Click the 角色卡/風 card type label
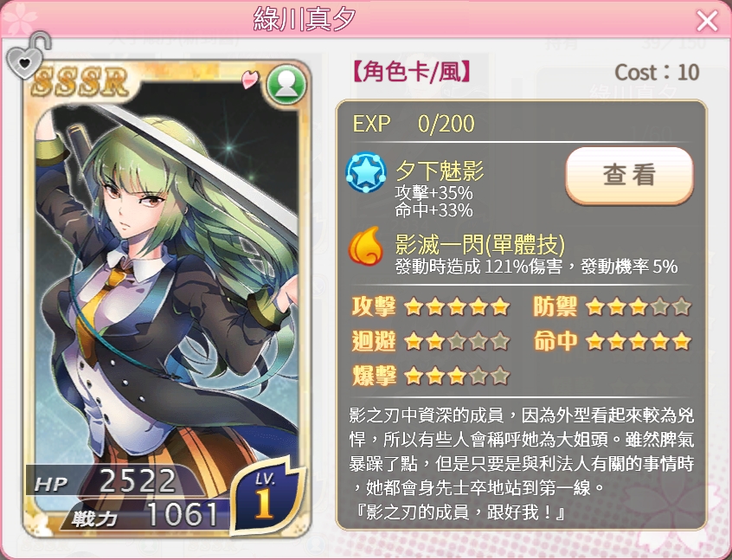Viewport: 732px width, 560px height. point(412,73)
